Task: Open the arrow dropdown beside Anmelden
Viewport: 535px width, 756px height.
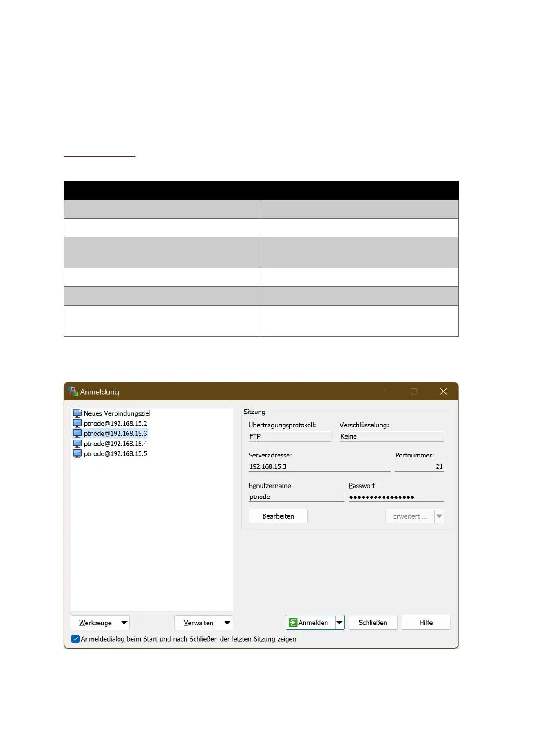Action: click(340, 623)
